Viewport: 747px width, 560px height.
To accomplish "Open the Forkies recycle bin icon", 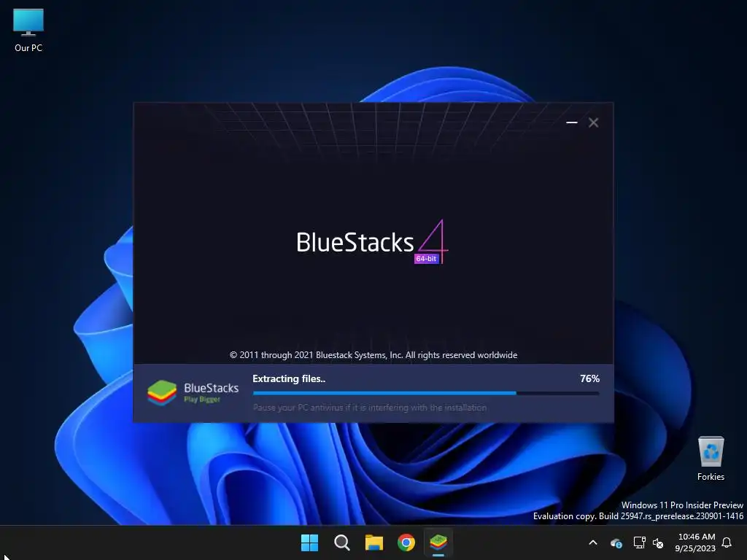I will tap(711, 458).
